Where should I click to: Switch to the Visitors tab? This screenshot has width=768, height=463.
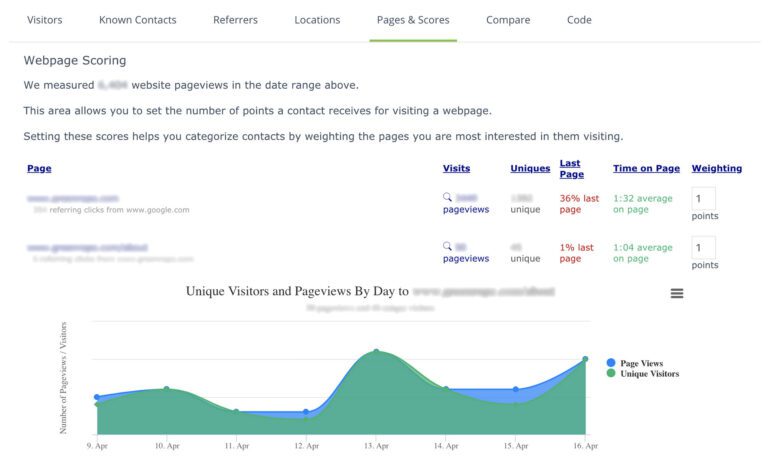(44, 20)
